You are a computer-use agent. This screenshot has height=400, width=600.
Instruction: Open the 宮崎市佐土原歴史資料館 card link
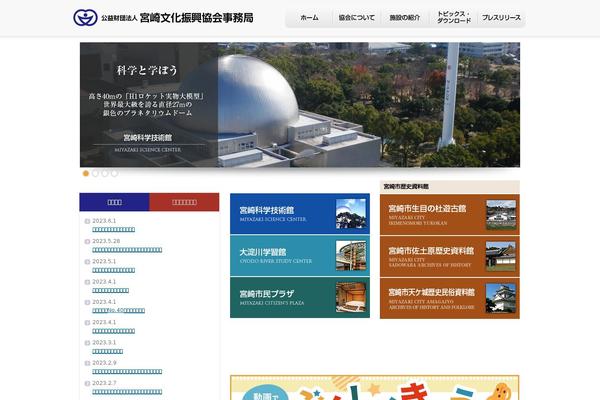tap(450, 256)
